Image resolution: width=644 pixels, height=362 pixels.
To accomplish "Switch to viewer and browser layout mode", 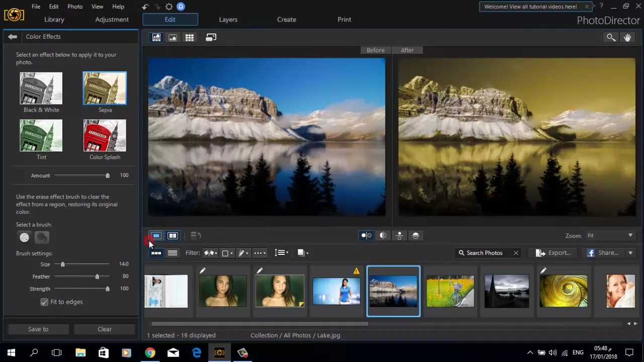I will (x=156, y=37).
